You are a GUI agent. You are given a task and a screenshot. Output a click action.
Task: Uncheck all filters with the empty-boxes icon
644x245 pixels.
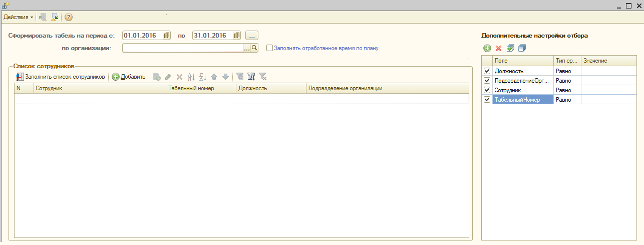pyautogui.click(x=522, y=48)
